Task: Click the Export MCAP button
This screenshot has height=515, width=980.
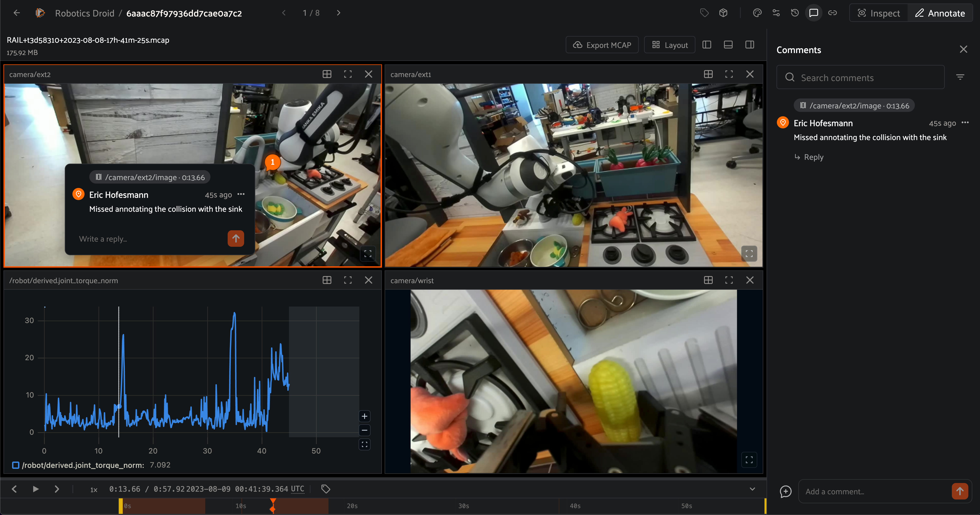Action: click(602, 45)
